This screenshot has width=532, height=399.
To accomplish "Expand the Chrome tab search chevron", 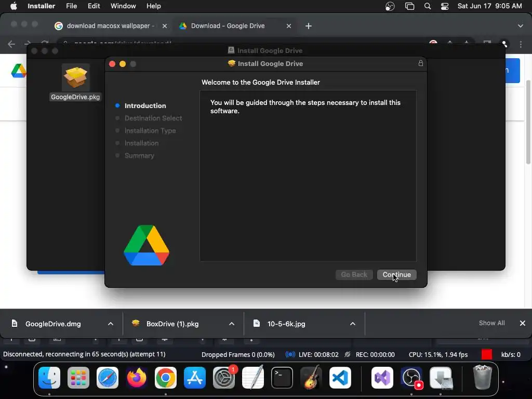I will tap(521, 26).
